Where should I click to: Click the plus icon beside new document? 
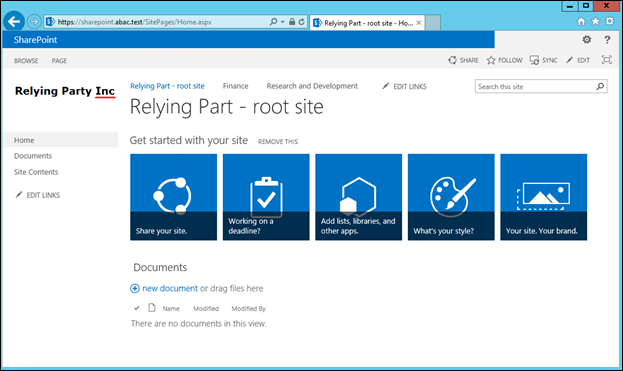pyautogui.click(x=135, y=288)
